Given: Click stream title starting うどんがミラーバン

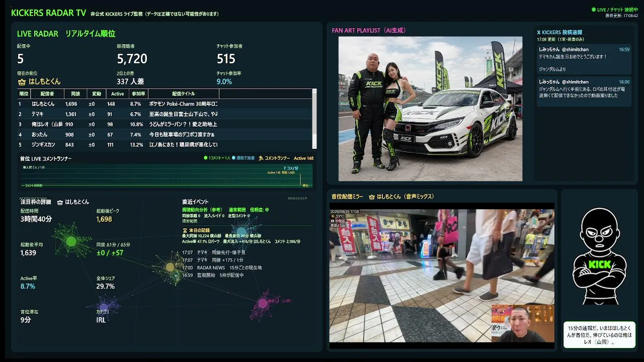Looking at the screenshot, I should (183, 124).
